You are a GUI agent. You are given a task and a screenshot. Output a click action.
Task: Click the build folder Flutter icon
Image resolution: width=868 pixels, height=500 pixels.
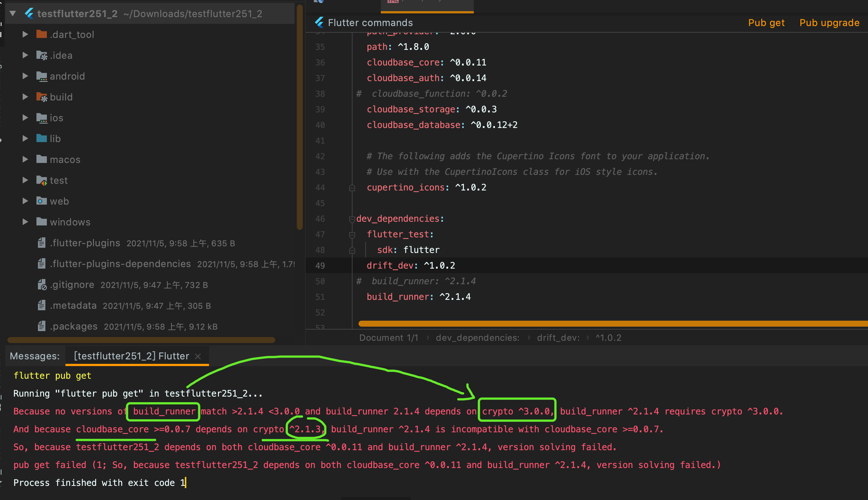(x=42, y=97)
